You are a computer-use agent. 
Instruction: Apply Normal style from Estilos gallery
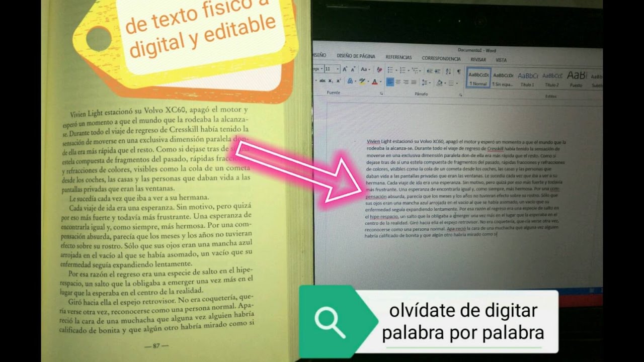tap(478, 77)
